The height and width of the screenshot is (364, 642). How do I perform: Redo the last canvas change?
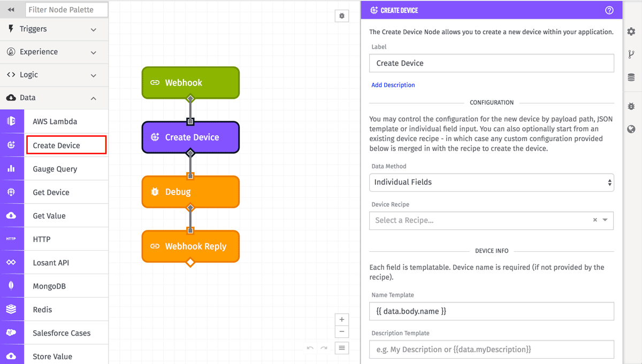click(324, 348)
